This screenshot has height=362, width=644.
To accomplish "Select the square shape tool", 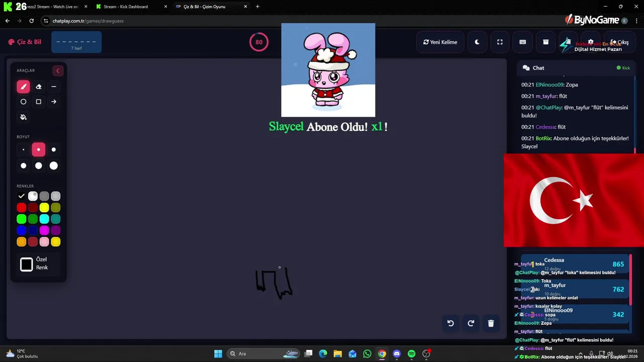I will [38, 102].
